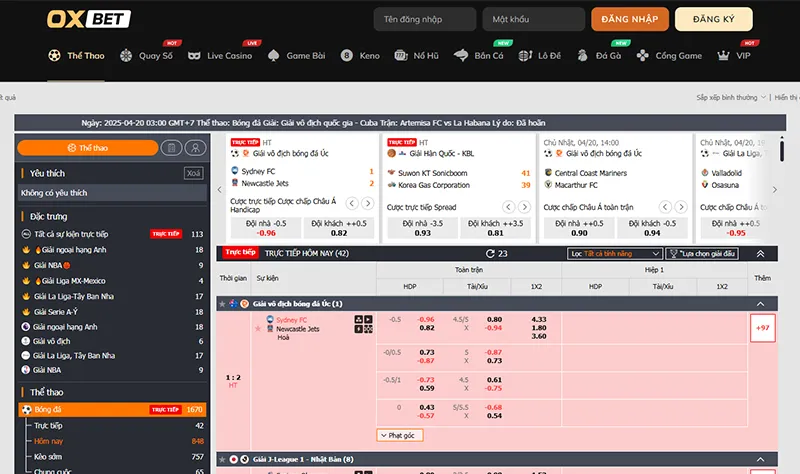Open Cổng Game portal section
Image resolution: width=800 pixels, height=474 pixels.
click(x=669, y=56)
